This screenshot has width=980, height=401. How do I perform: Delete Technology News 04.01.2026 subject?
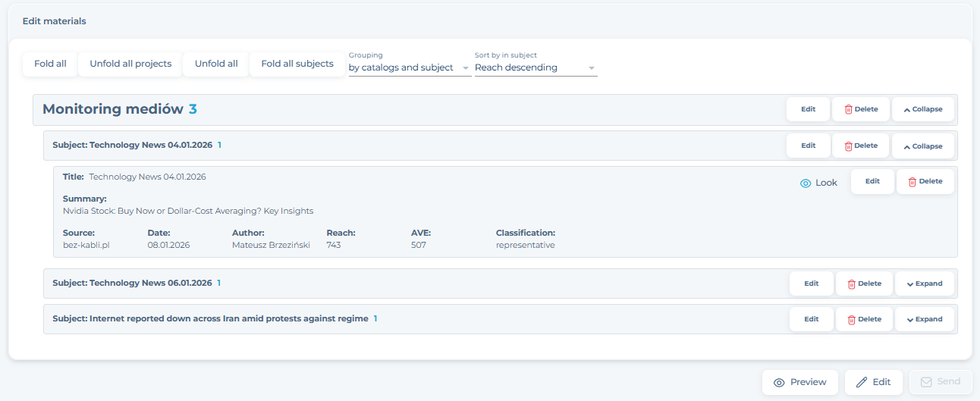[x=860, y=146]
